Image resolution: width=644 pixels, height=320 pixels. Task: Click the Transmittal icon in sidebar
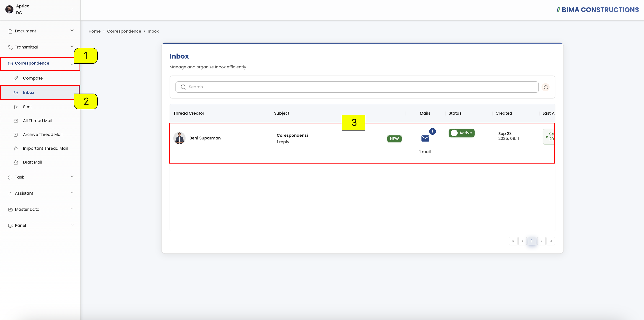tap(10, 47)
